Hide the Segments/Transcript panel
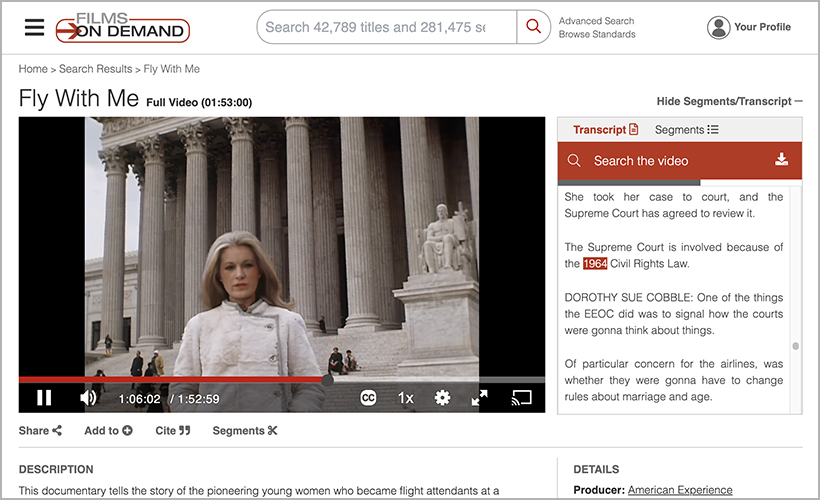Viewport: 820px width, 500px height. (x=729, y=101)
